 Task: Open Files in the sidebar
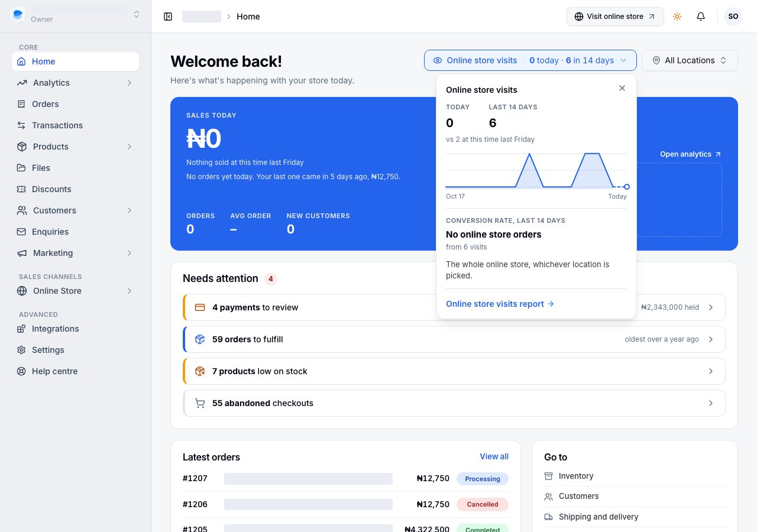pyautogui.click(x=75, y=168)
